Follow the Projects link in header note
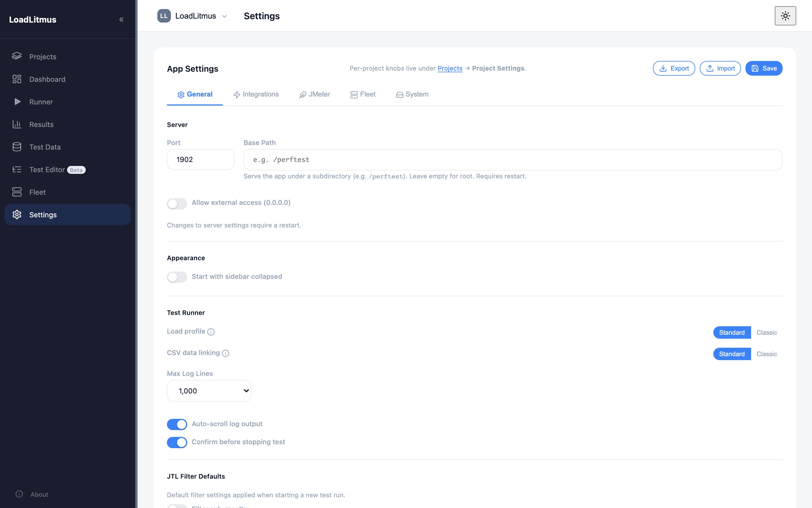Viewport: 812px width, 508px height. (450, 68)
